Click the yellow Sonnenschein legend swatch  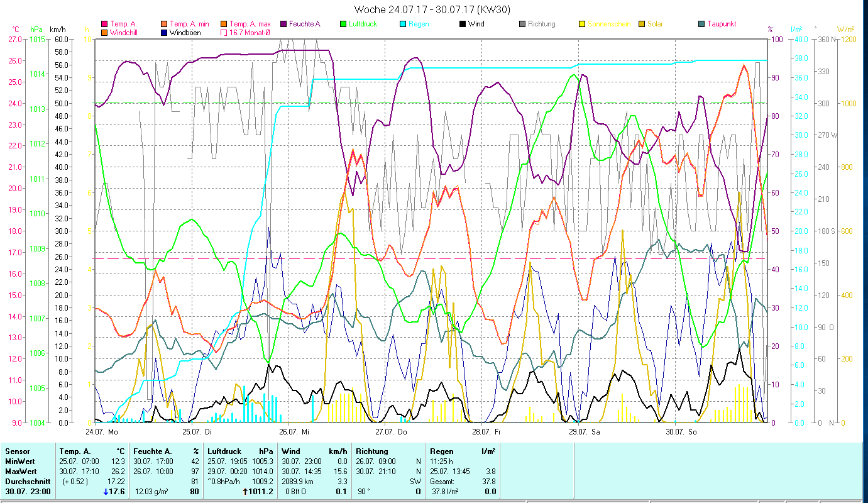[581, 24]
